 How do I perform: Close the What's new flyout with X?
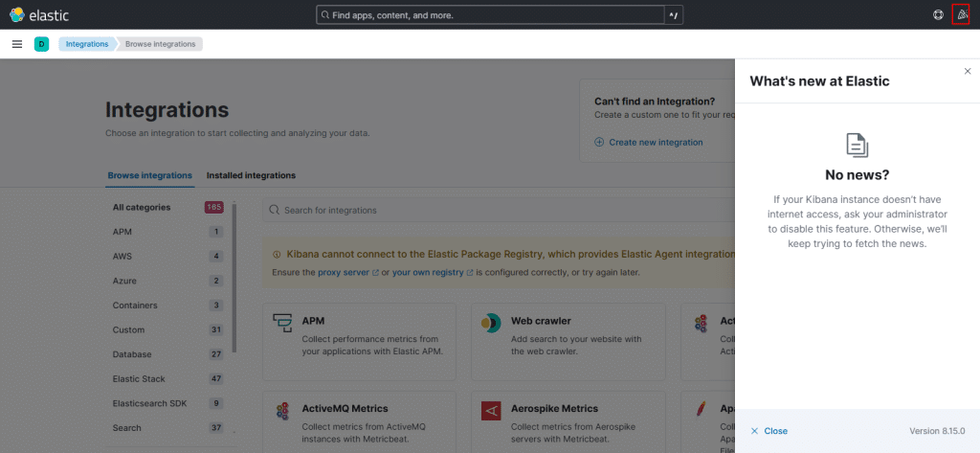[967, 72]
